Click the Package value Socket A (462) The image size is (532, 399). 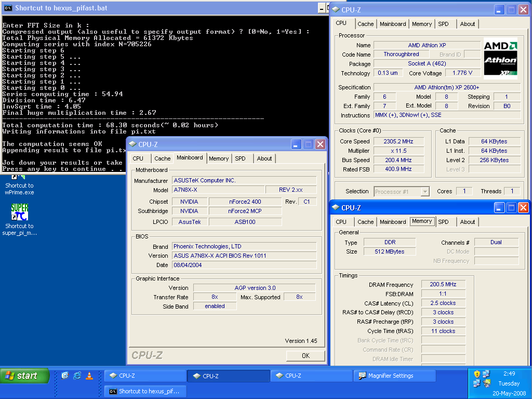[x=427, y=63]
